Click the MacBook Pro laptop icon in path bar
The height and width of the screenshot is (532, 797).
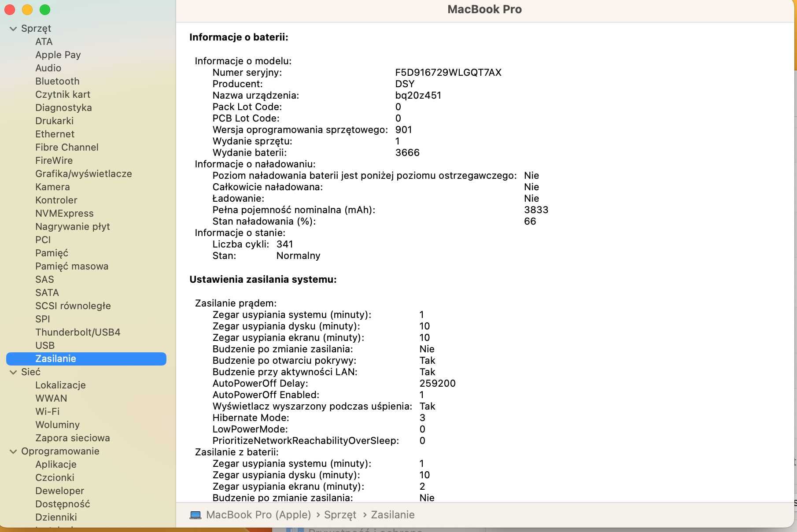point(196,515)
